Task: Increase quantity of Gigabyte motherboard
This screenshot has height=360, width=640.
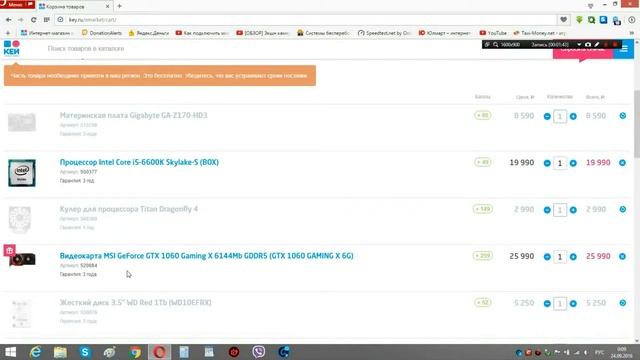Action: pos(573,116)
